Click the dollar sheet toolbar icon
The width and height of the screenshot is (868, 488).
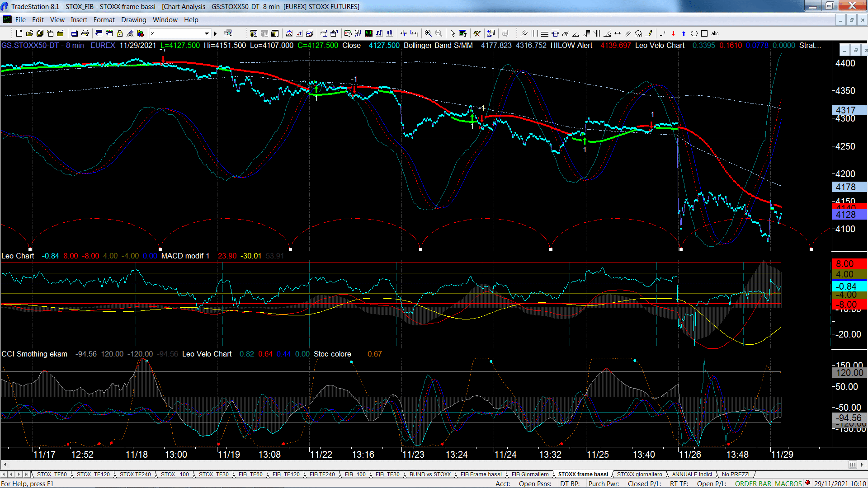(254, 33)
